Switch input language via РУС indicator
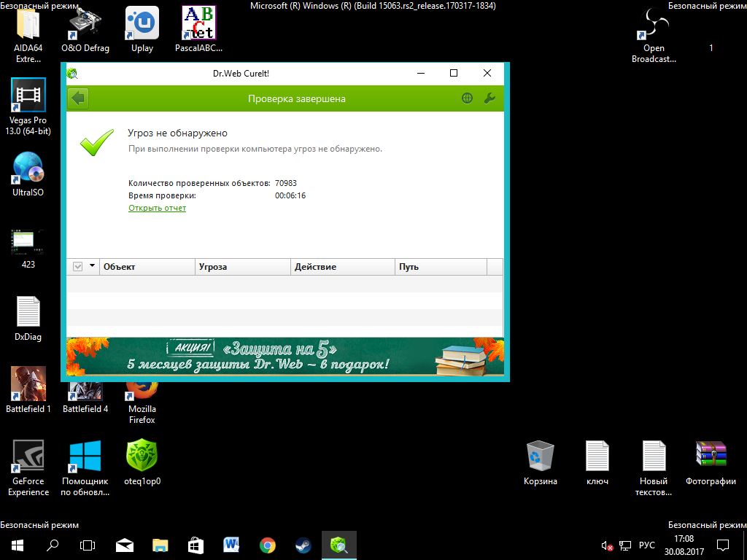747x560 pixels. [647, 545]
